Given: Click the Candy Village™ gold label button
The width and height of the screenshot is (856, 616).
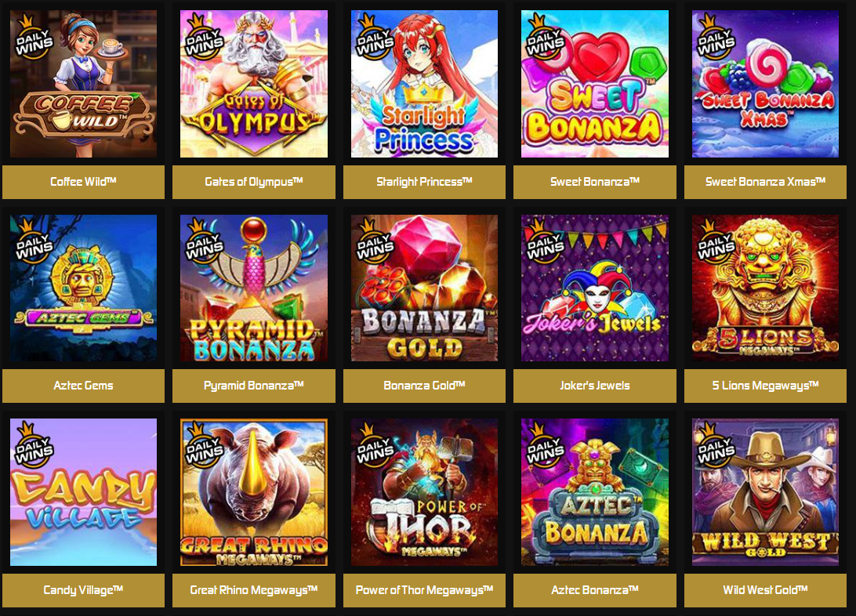Looking at the screenshot, I should pos(84,590).
